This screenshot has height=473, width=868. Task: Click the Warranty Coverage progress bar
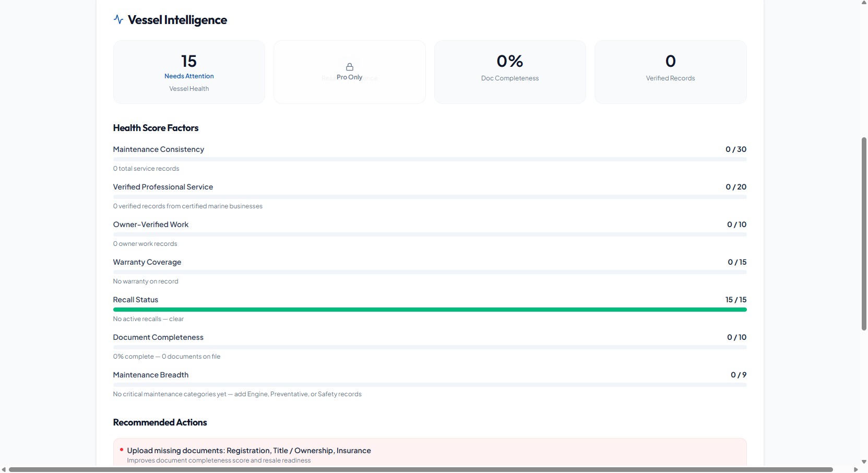[430, 272]
